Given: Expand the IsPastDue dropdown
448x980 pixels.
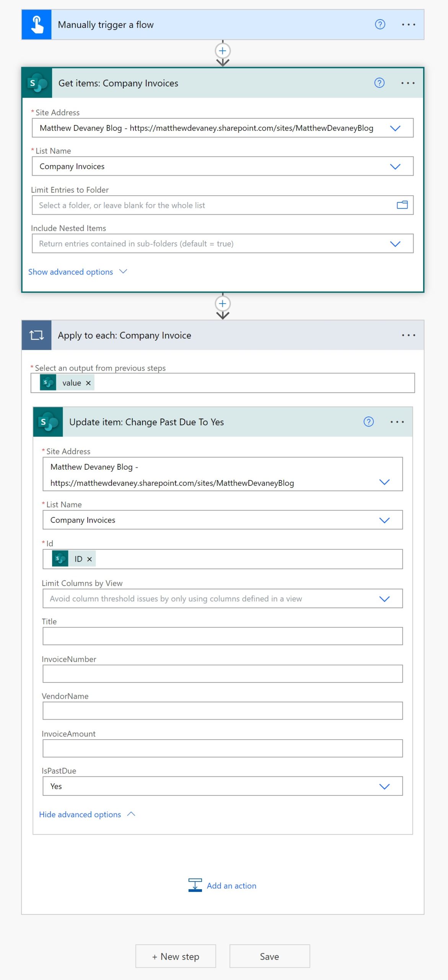Looking at the screenshot, I should point(384,786).
